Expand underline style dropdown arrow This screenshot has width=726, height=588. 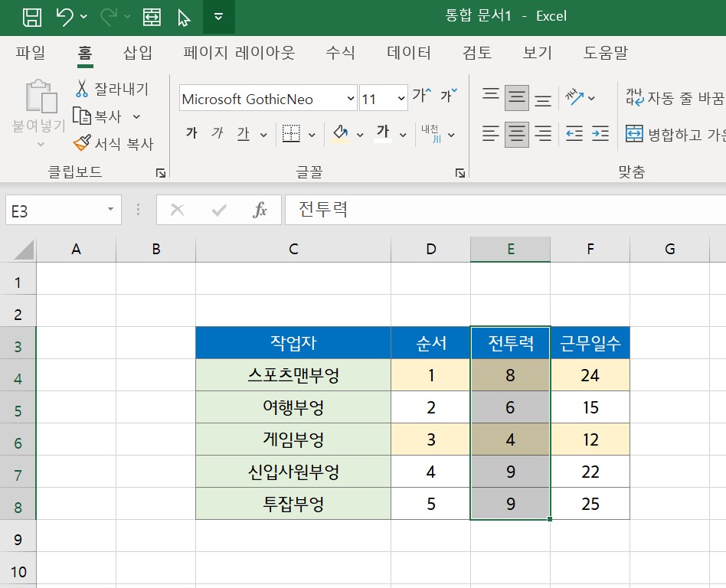(x=263, y=136)
